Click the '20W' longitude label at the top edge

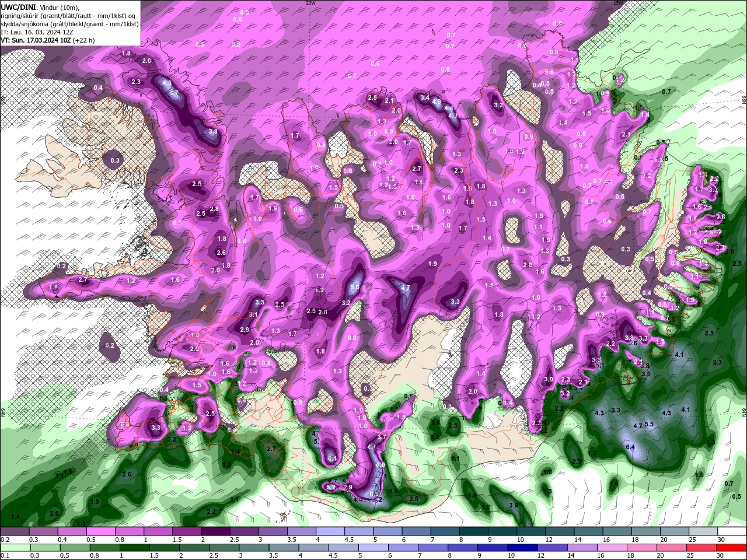pyautogui.click(x=310, y=2)
